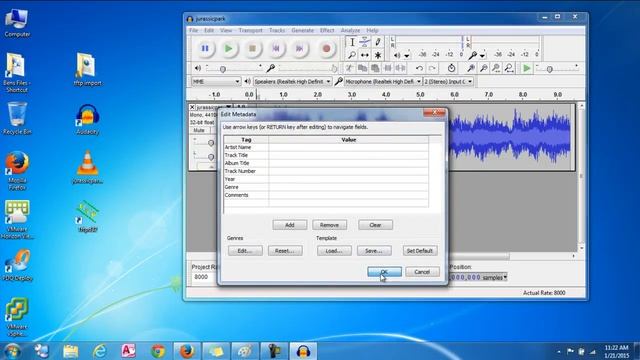640x360 pixels.
Task: Select the Multi-tool asterisk icon
Action: pyautogui.click(x=378, y=55)
